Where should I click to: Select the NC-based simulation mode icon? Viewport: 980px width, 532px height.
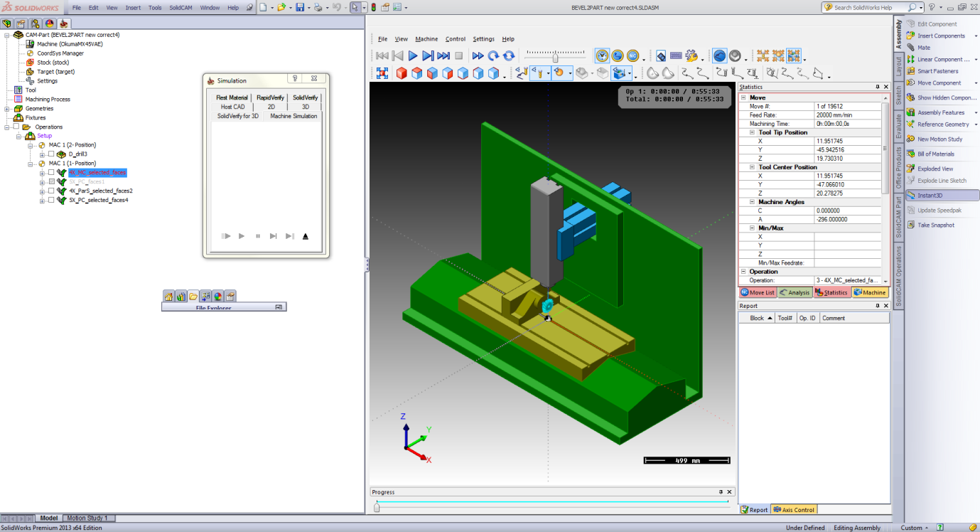point(632,55)
